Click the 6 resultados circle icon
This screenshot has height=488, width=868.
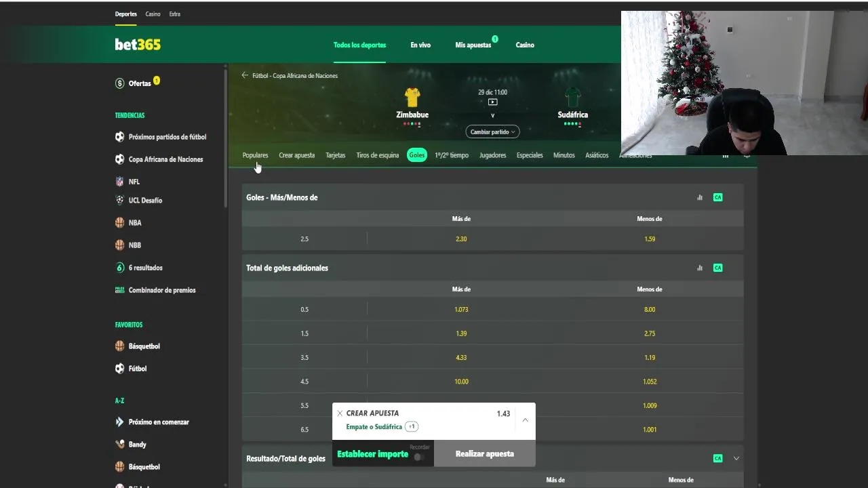click(x=120, y=268)
